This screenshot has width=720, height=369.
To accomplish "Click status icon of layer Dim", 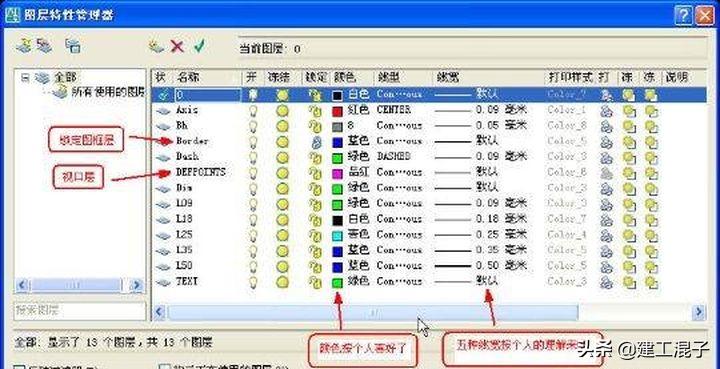I will click(x=163, y=188).
